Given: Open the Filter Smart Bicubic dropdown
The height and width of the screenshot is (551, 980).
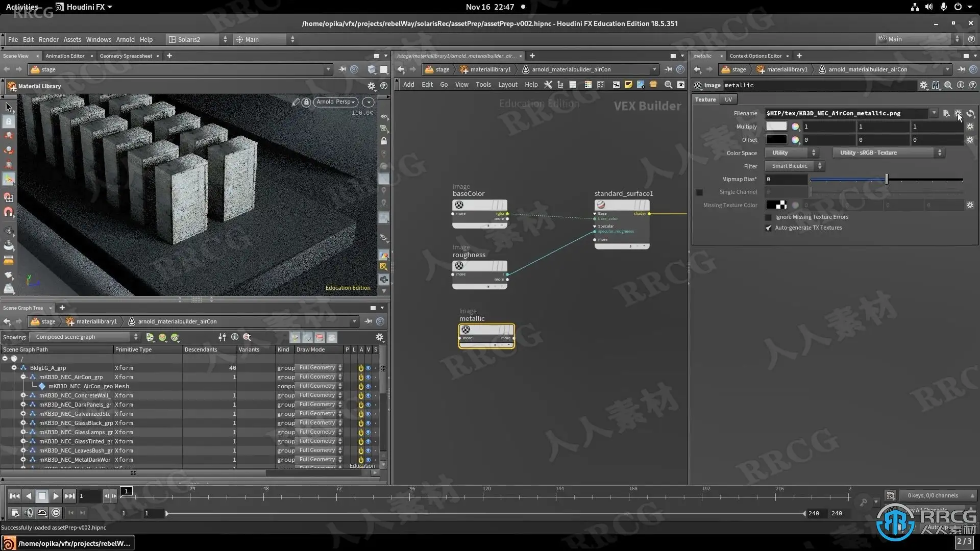Looking at the screenshot, I should coord(794,166).
